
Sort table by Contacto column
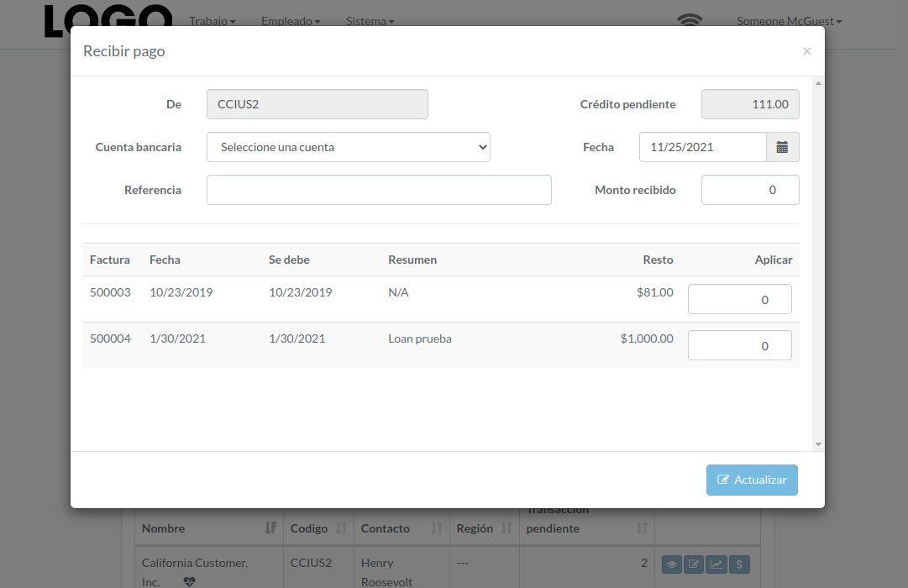[437, 528]
